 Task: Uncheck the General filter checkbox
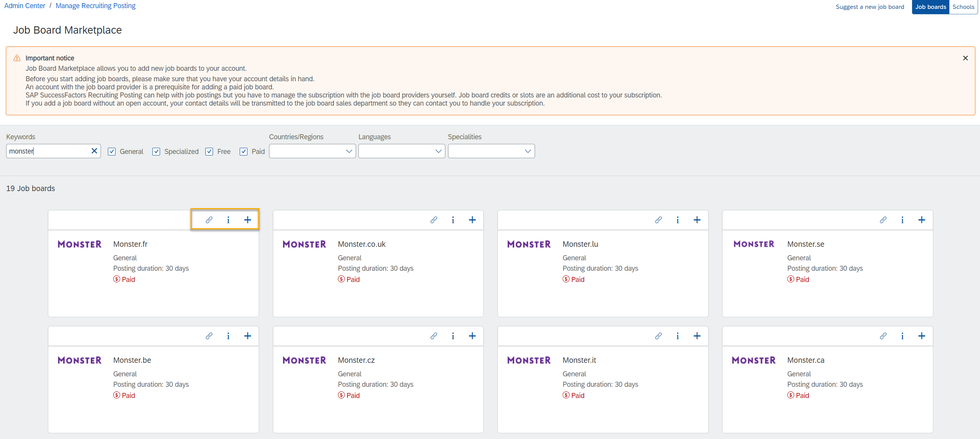(112, 151)
